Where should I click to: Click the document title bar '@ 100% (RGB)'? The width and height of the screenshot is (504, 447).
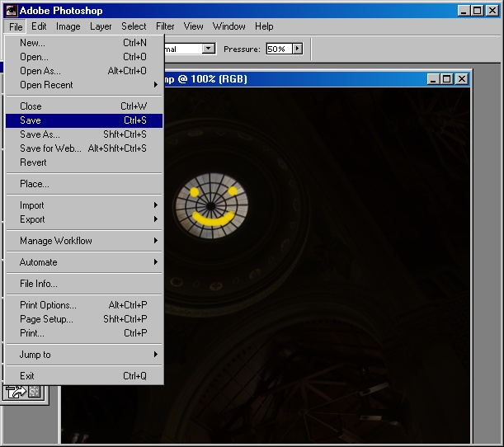point(213,79)
